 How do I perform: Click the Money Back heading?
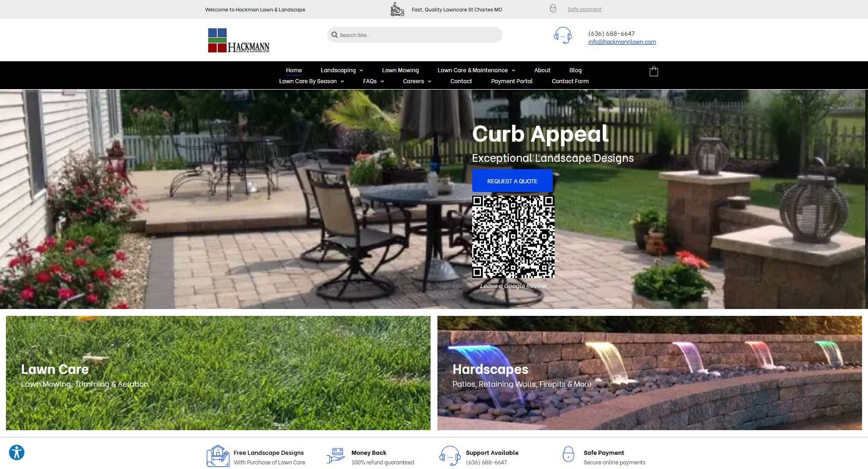pos(369,453)
